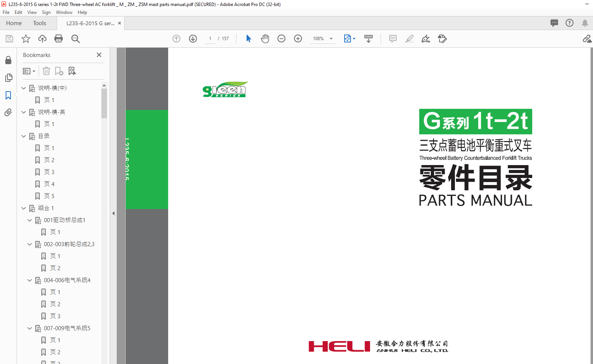Print the document with the printer icon

pos(59,39)
